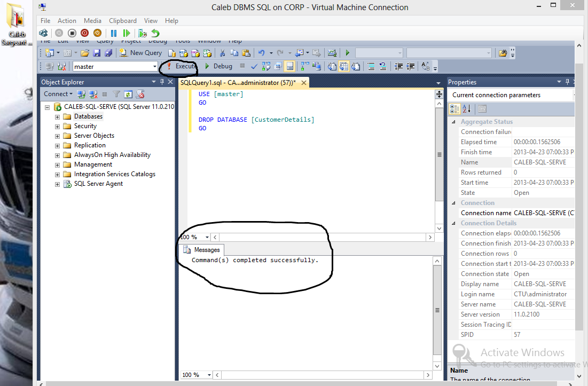Open the Action menu

(67, 21)
